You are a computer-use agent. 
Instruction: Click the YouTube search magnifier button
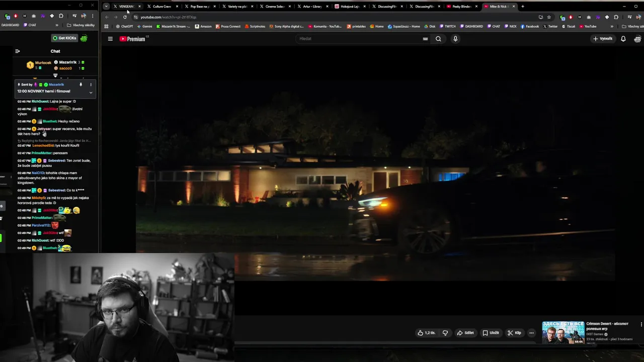(x=438, y=39)
